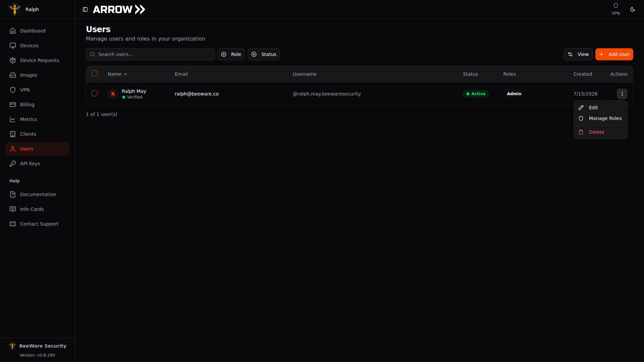Viewport: 644px width, 362px height.
Task: Click the BeeWare Security footer logo
Action: (x=12, y=346)
